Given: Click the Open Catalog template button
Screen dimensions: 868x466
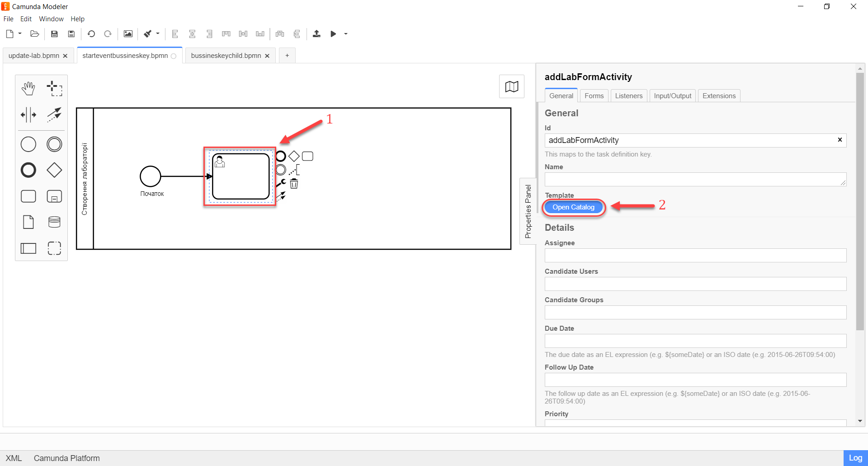Looking at the screenshot, I should 573,207.
